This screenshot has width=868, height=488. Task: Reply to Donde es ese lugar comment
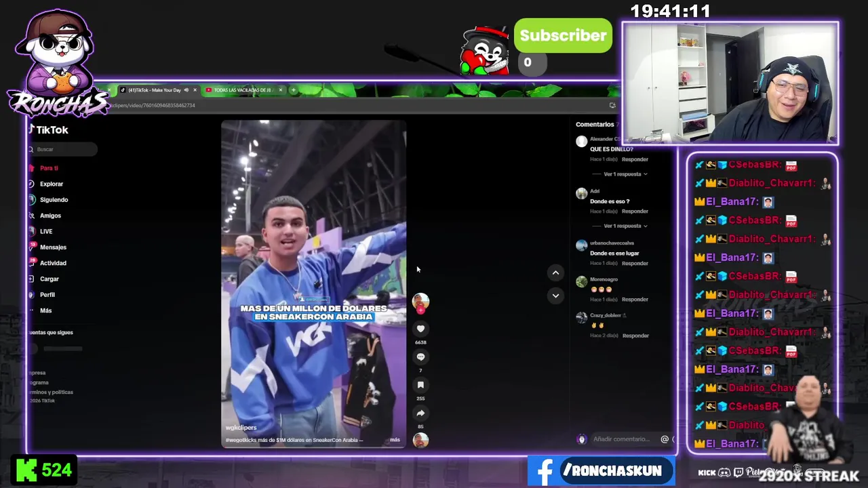(635, 263)
